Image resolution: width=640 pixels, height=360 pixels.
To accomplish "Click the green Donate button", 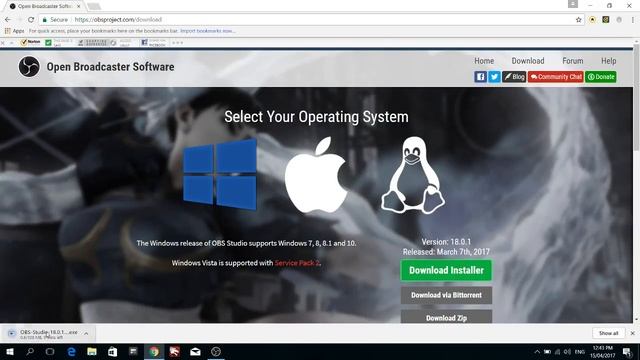I will coord(601,77).
